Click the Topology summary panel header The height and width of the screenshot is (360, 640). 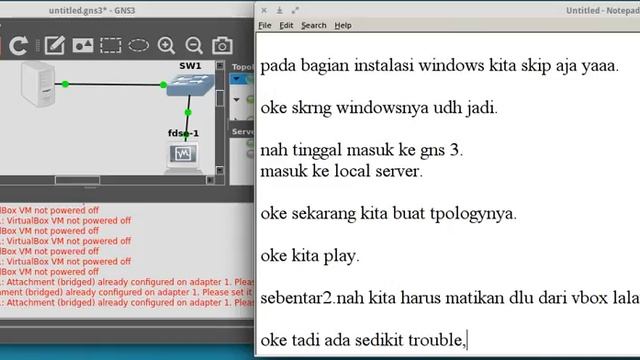pos(242,67)
